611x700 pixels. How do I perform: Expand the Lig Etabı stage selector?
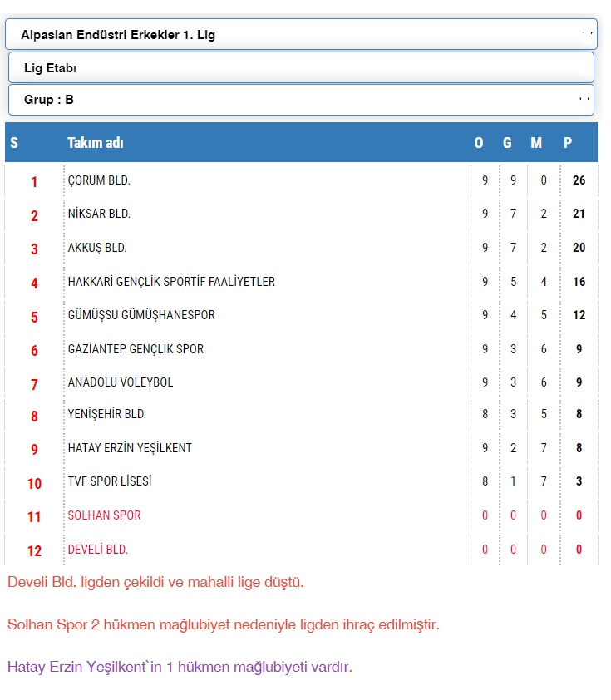click(x=301, y=67)
